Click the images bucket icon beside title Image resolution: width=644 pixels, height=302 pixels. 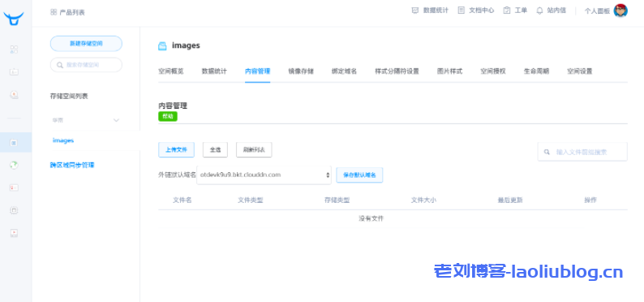[x=162, y=46]
